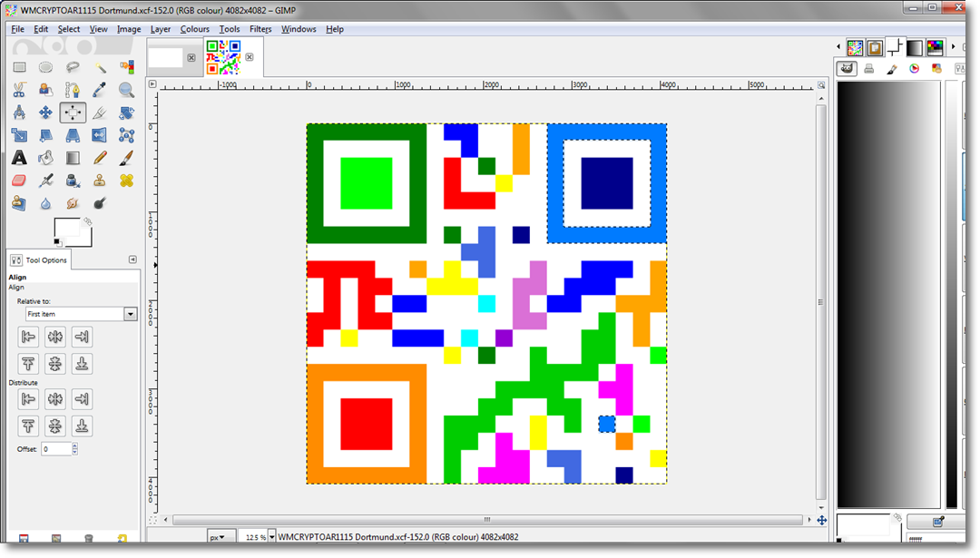980x558 pixels.
Task: Select the Shear tool
Action: point(45,135)
